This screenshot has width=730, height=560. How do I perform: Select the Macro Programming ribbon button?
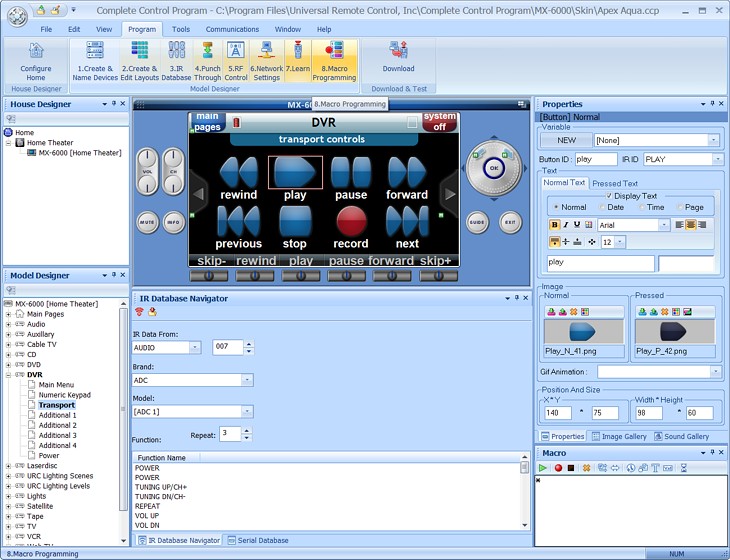coord(334,61)
